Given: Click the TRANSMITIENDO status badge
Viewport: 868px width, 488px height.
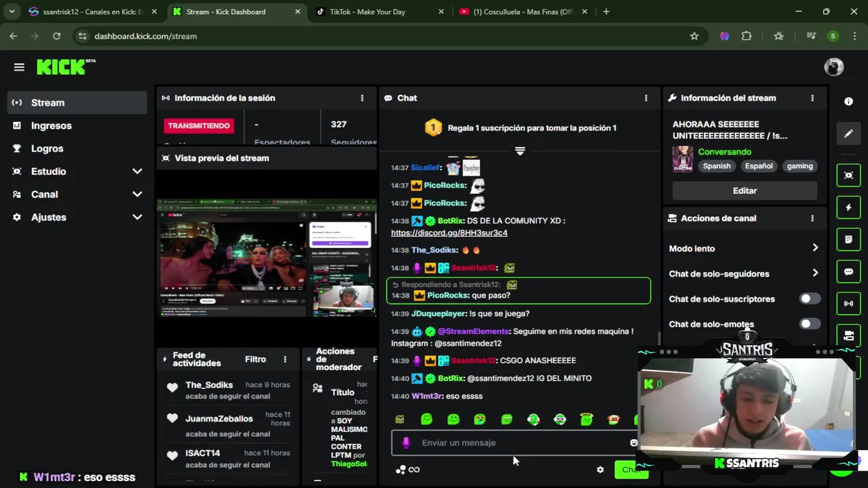Looking at the screenshot, I should [199, 125].
